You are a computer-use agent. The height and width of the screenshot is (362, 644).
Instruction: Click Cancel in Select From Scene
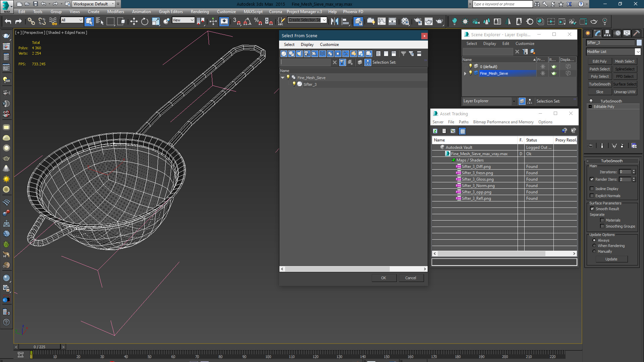[x=411, y=278]
